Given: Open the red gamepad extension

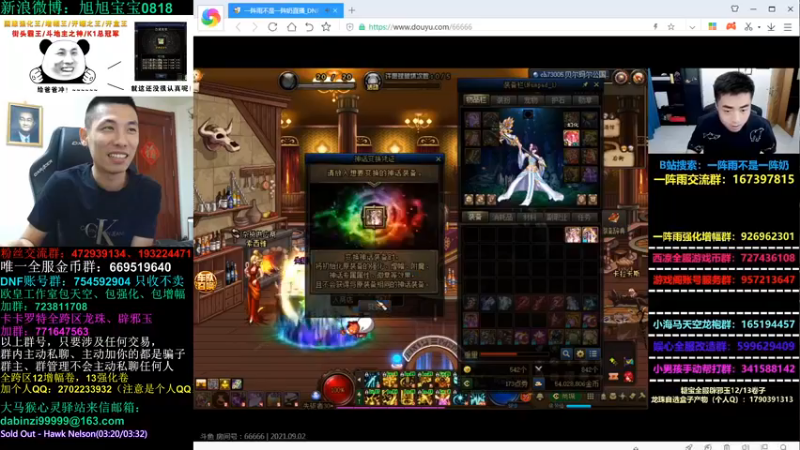Looking at the screenshot, I should (731, 27).
